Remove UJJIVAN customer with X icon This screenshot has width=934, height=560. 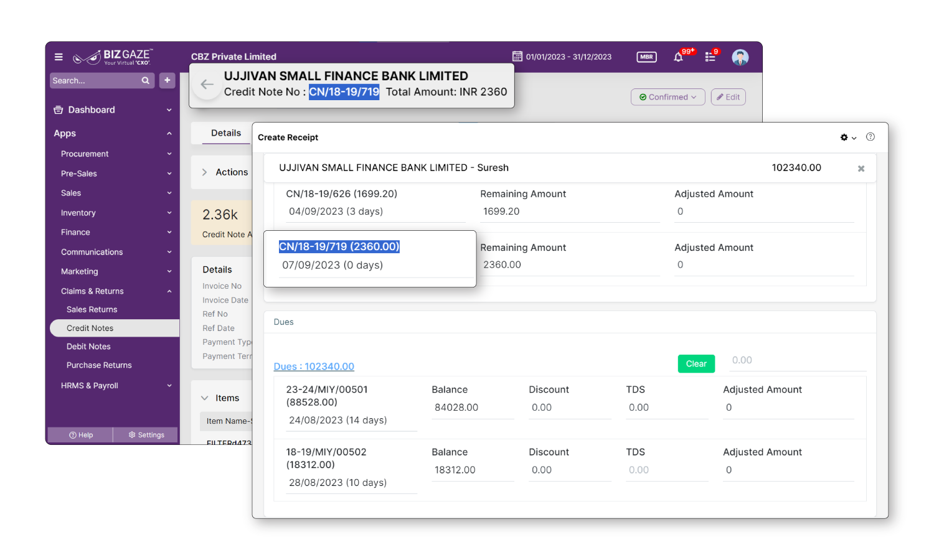861,169
